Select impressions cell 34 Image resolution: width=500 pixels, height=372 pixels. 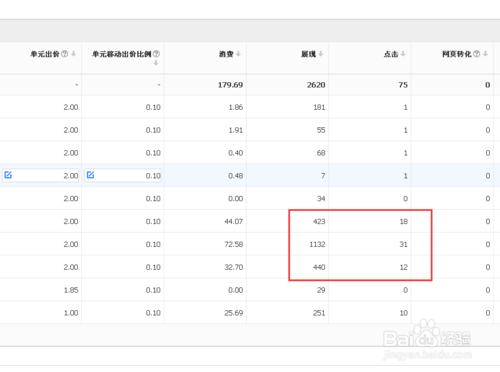tap(321, 199)
